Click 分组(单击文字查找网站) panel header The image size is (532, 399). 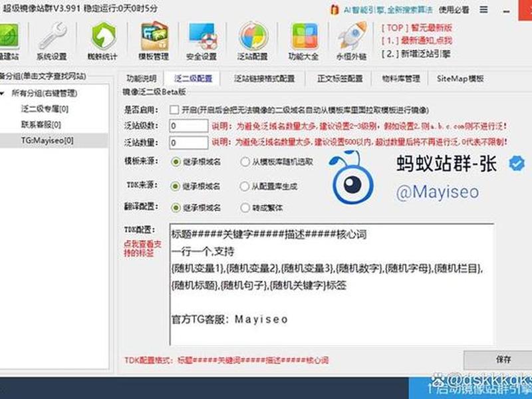(43, 76)
